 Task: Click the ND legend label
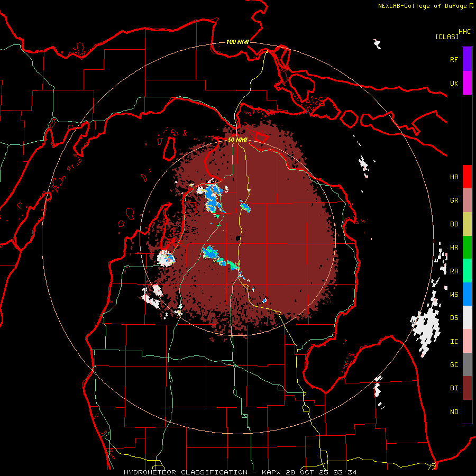pyautogui.click(x=454, y=412)
